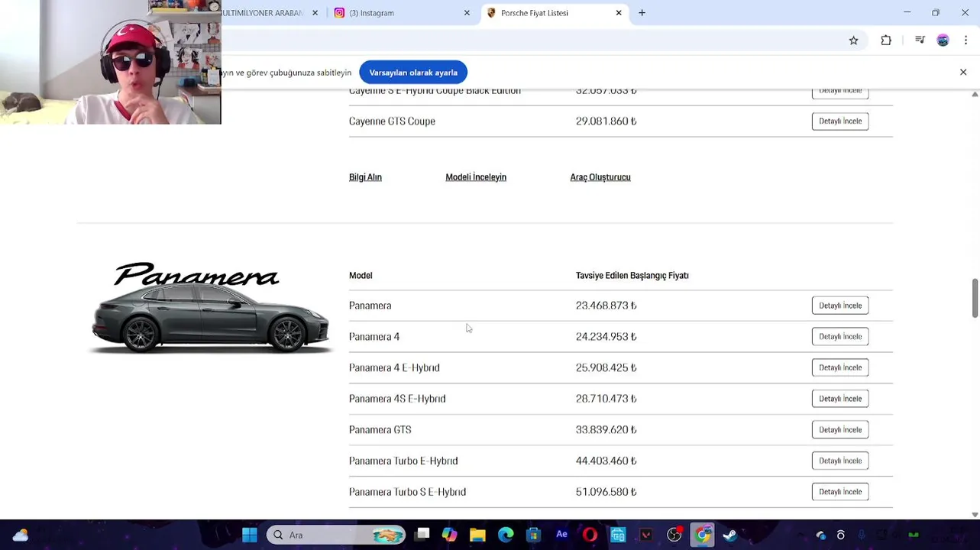980x550 pixels.
Task: Click the page vertical scrollbar thumb
Action: 975,299
